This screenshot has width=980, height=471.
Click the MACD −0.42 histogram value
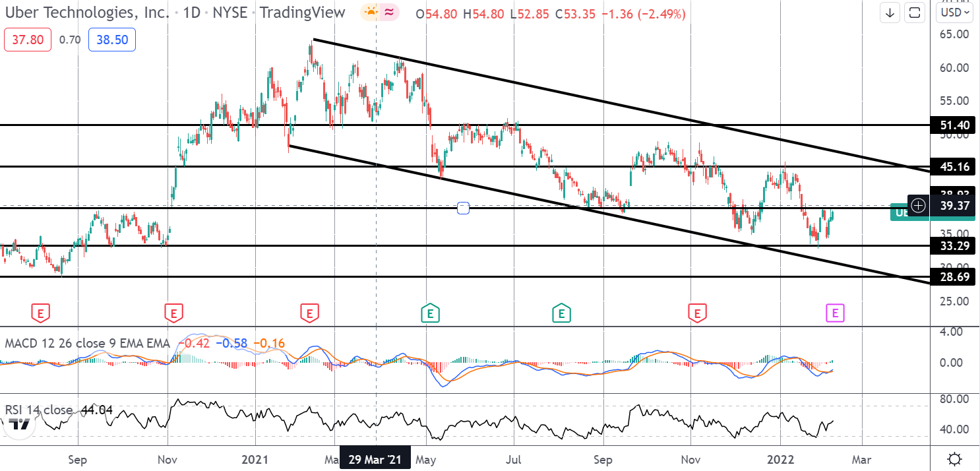pyautogui.click(x=195, y=343)
